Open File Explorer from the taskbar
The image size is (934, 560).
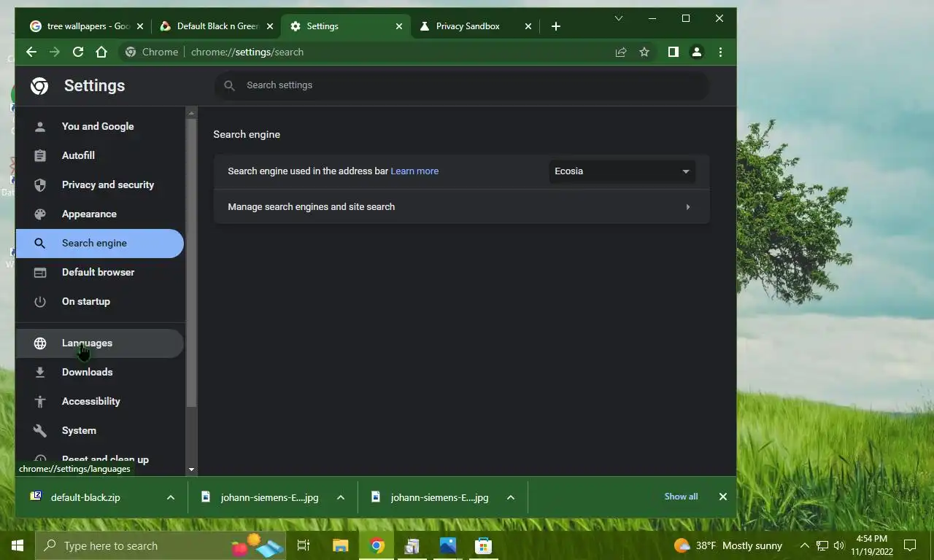pos(341,545)
